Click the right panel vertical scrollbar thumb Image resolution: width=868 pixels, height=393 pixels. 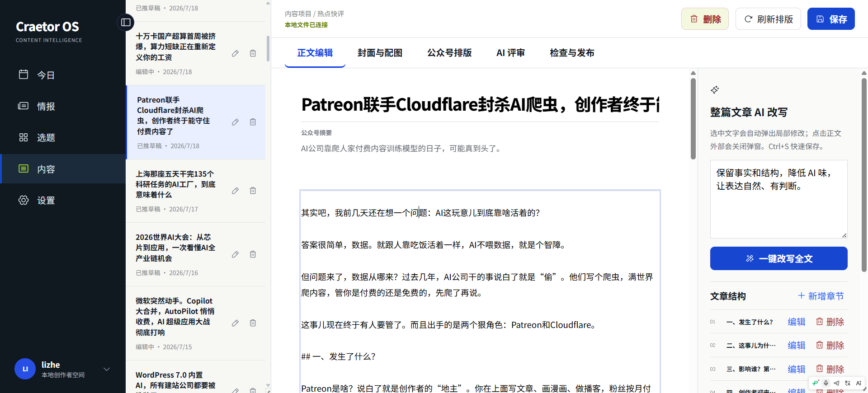pos(864,175)
